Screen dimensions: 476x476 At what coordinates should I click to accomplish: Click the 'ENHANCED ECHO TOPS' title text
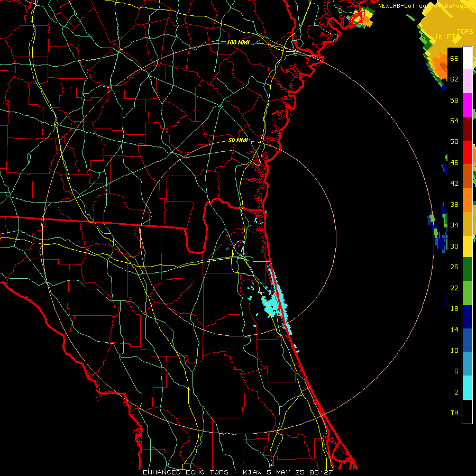pos(186,472)
